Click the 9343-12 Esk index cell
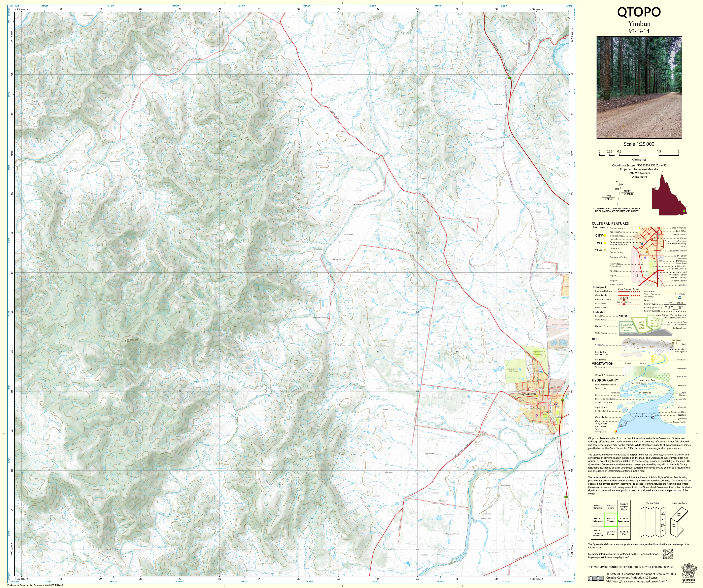This screenshot has width=703, height=588. (x=624, y=533)
